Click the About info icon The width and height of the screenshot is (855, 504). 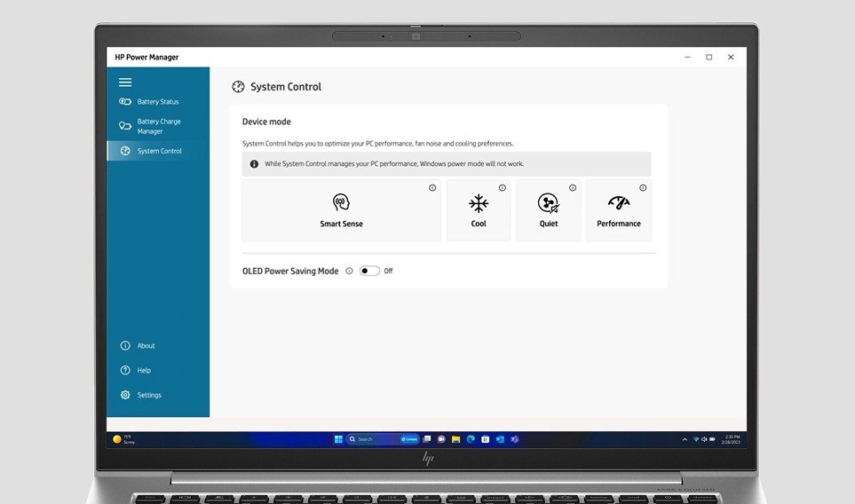click(125, 345)
